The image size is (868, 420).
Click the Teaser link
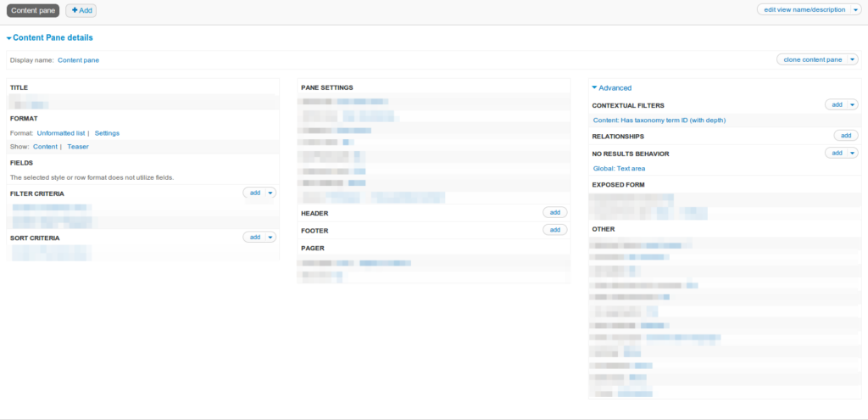78,147
